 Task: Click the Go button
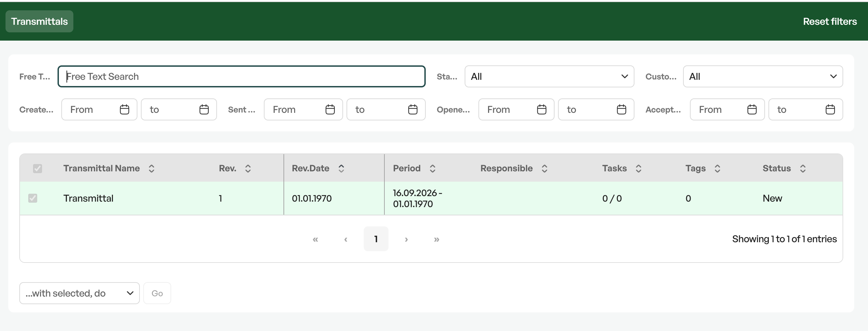(157, 293)
